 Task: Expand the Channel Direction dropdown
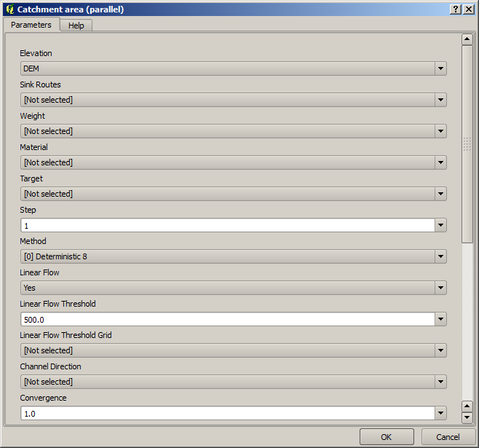tap(233, 382)
